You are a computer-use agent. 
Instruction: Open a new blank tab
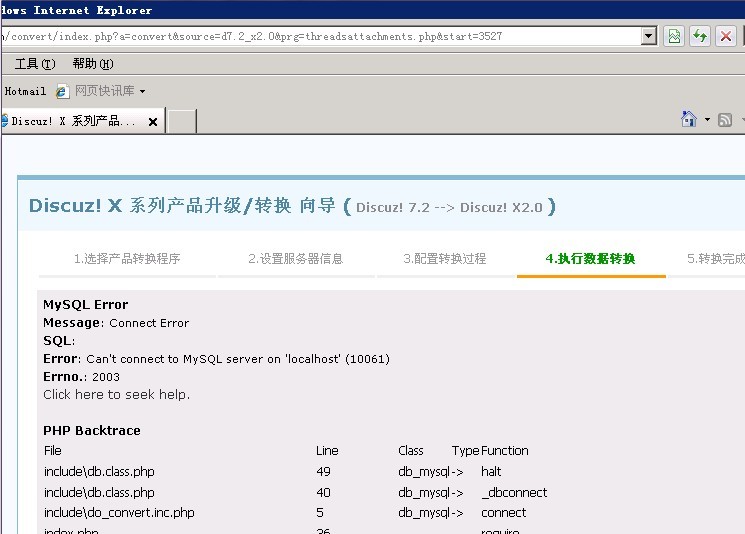(x=182, y=121)
